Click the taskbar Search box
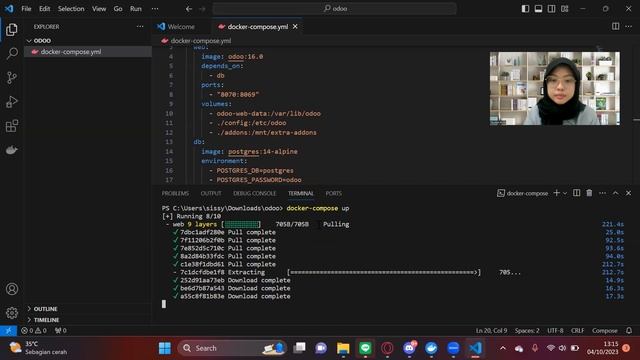This screenshot has width=640, height=360. (x=232, y=348)
